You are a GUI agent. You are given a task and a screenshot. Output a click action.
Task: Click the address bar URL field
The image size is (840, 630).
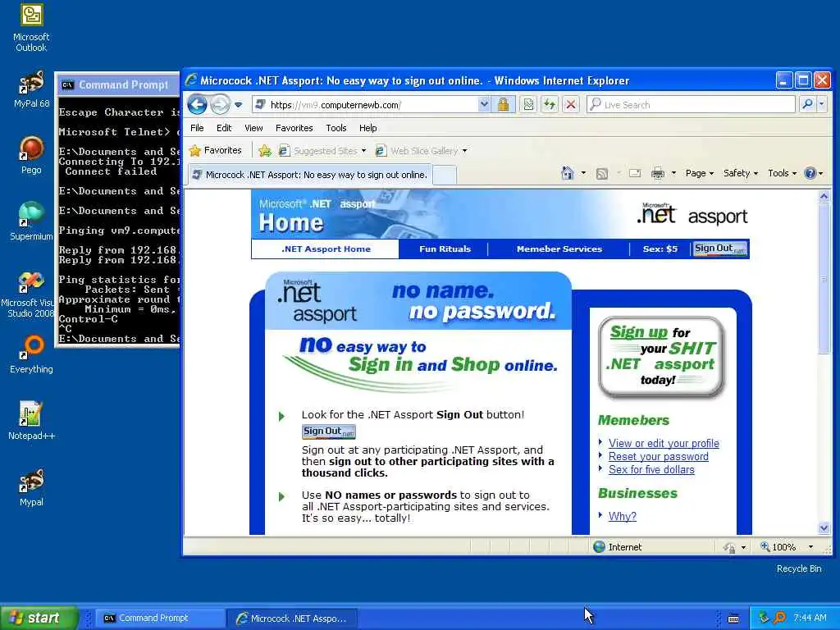click(365, 105)
